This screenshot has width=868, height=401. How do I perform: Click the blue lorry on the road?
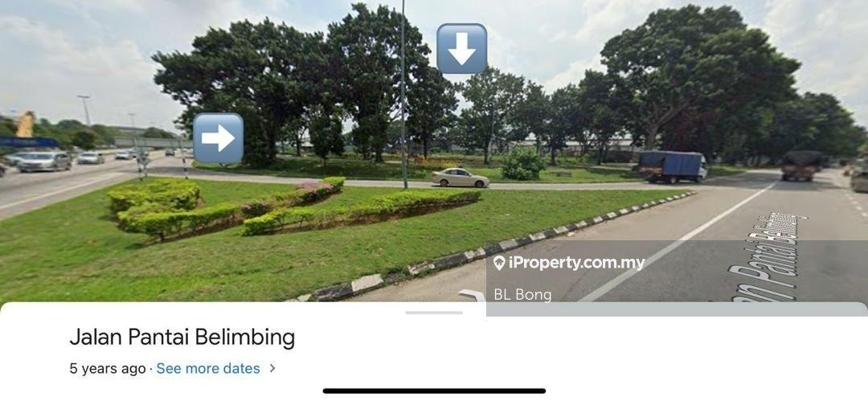(x=672, y=166)
